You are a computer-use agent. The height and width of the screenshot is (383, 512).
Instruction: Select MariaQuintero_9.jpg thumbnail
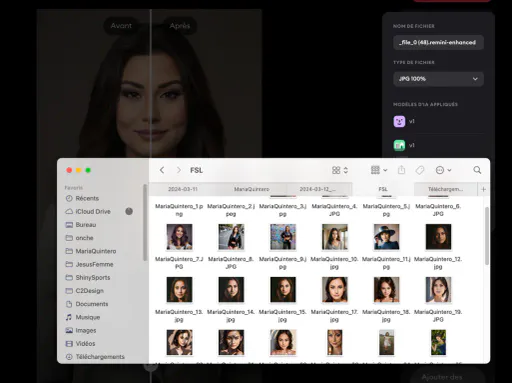pyautogui.click(x=283, y=237)
